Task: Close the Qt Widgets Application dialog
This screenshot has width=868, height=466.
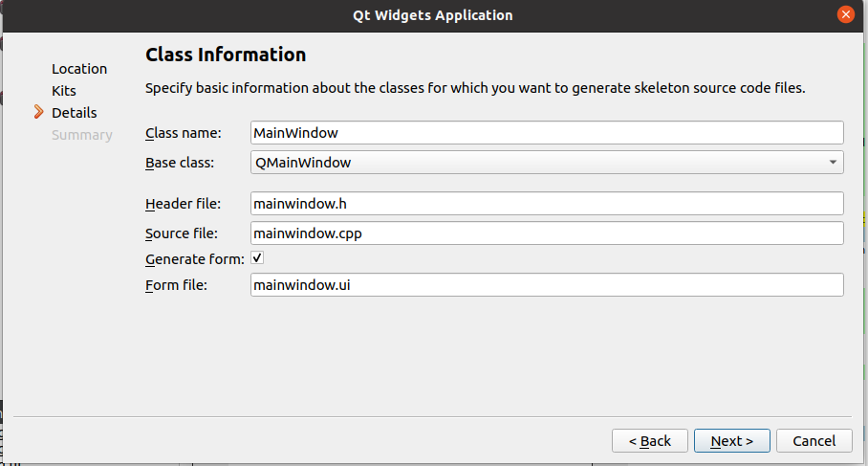Action: click(x=845, y=15)
